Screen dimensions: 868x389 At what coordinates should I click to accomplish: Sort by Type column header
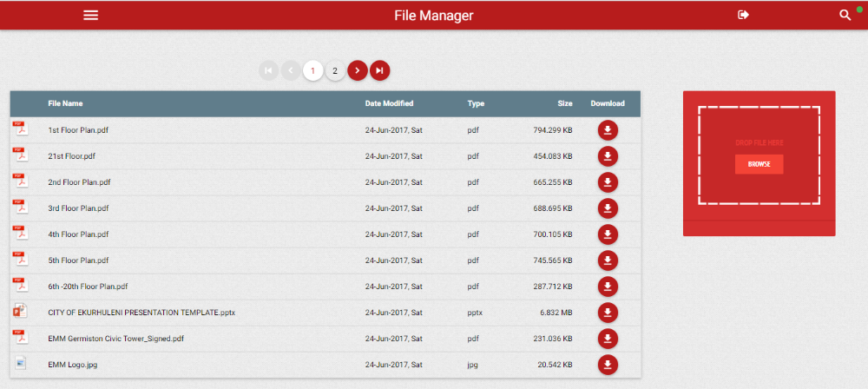point(476,103)
